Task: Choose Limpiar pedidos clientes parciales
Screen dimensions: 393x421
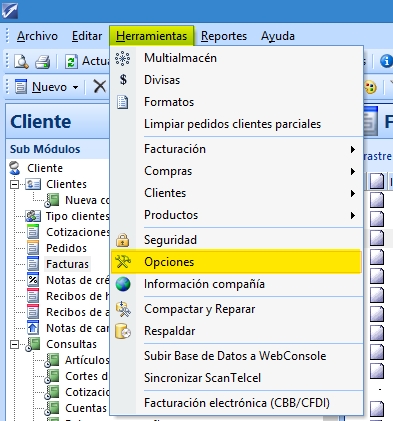Action: point(237,124)
